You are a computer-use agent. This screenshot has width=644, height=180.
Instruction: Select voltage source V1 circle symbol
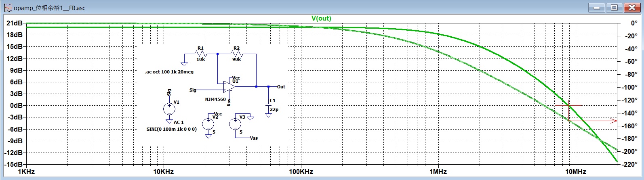click(x=169, y=109)
